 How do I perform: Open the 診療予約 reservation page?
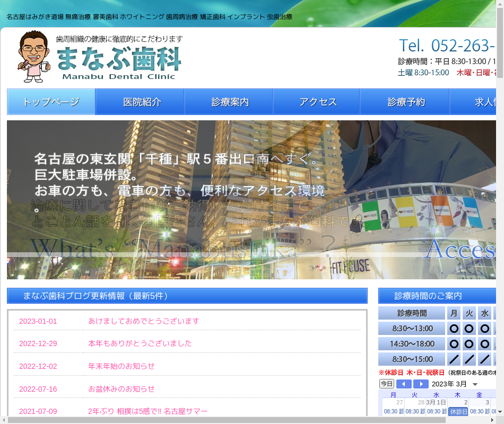pyautogui.click(x=406, y=102)
